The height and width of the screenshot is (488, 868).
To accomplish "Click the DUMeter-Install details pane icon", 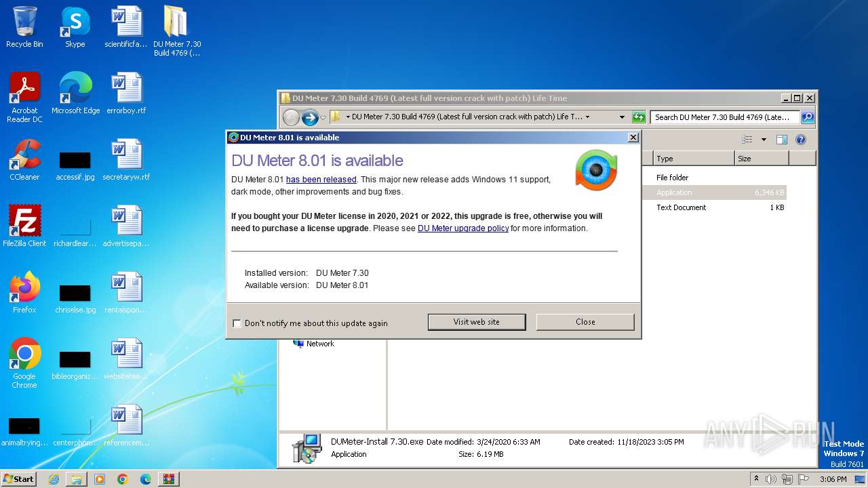I will pos(307,448).
